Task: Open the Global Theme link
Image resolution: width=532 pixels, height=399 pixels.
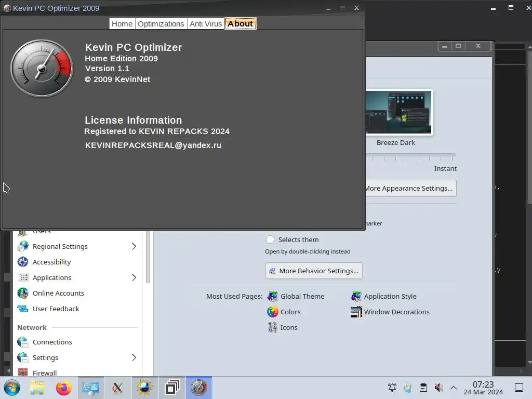Action: tap(302, 296)
